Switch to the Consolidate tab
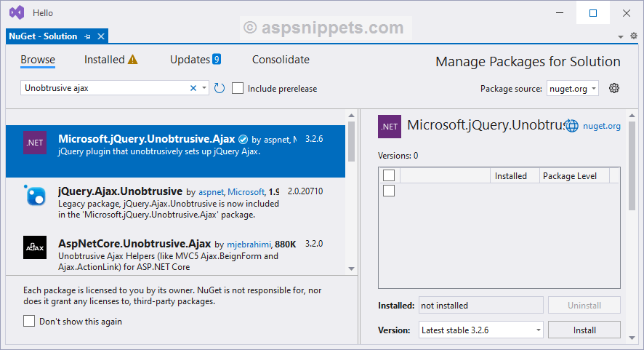 coord(281,60)
